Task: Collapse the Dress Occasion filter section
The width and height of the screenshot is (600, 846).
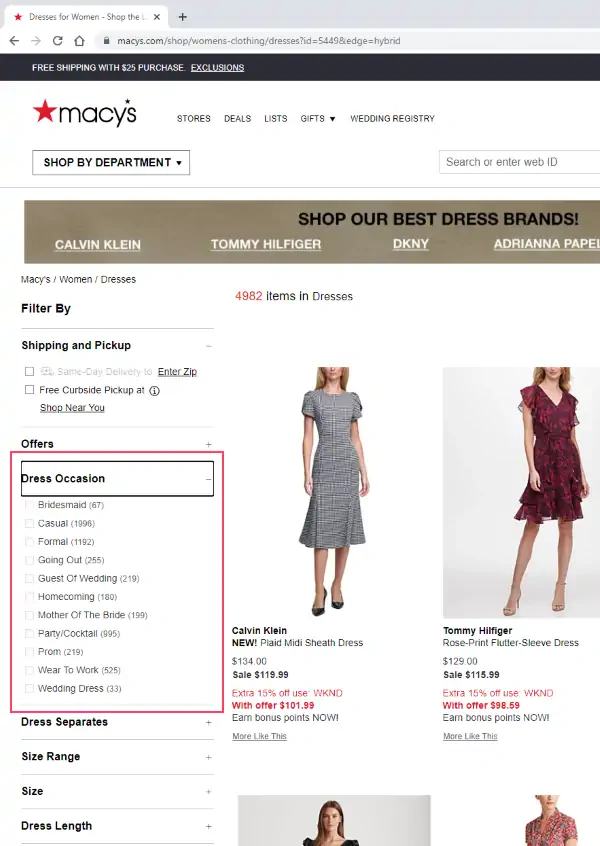Action: coord(117,479)
